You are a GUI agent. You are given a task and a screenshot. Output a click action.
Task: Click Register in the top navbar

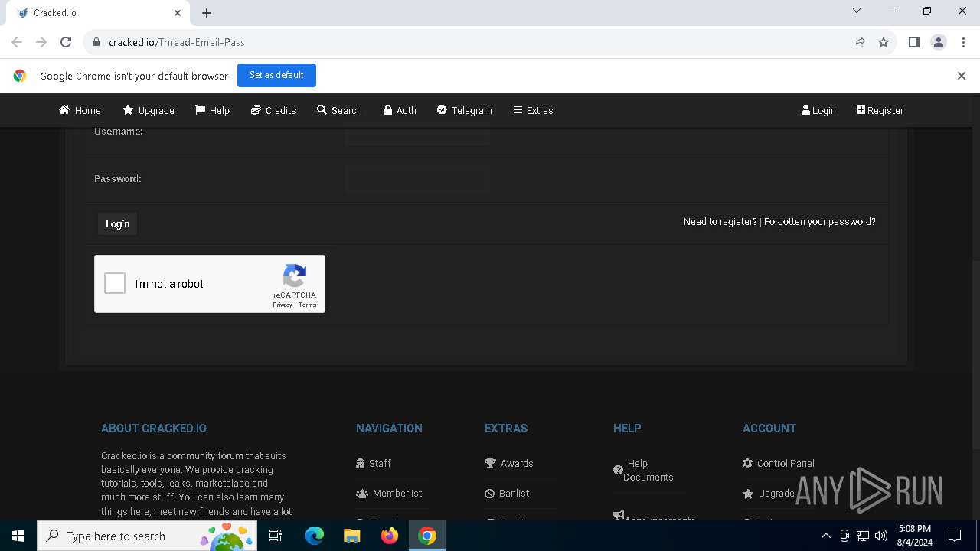point(880,110)
